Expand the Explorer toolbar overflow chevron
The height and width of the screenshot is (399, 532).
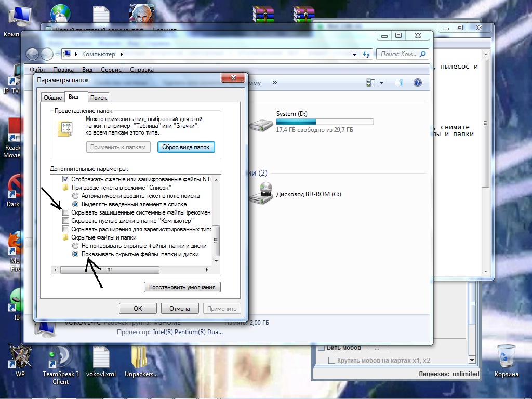pos(274,82)
